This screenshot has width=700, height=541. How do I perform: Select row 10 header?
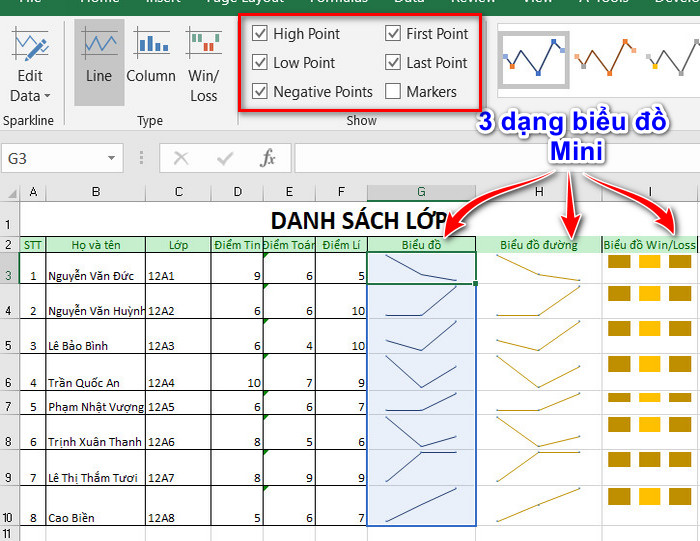point(9,506)
